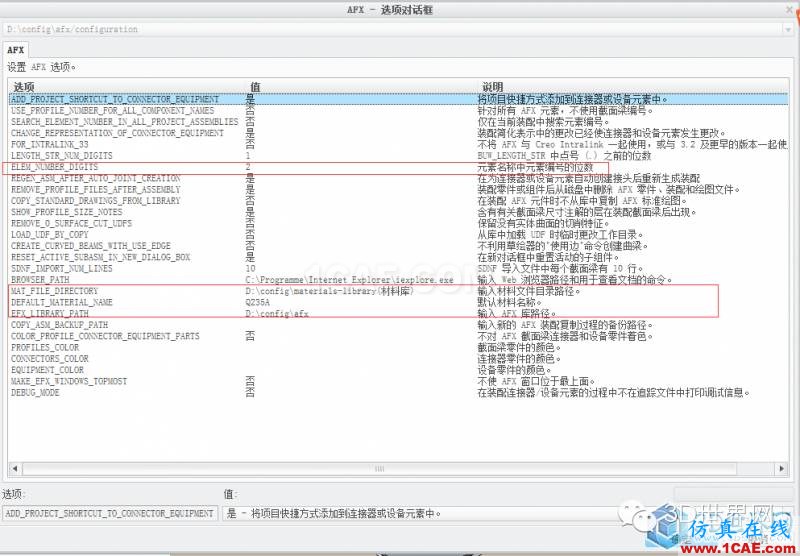Click the description 输入材料文件目录路径
Image resolution: width=800 pixels, height=556 pixels.
click(x=529, y=291)
